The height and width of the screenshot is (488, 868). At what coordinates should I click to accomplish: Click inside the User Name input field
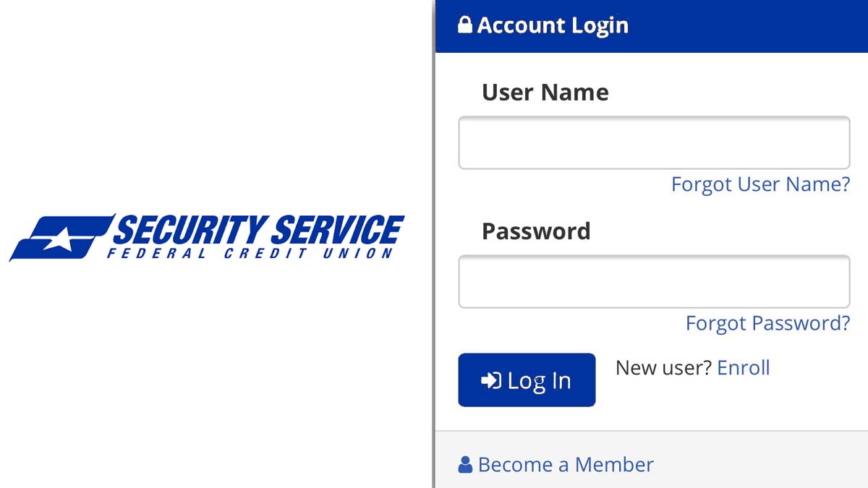click(x=653, y=142)
